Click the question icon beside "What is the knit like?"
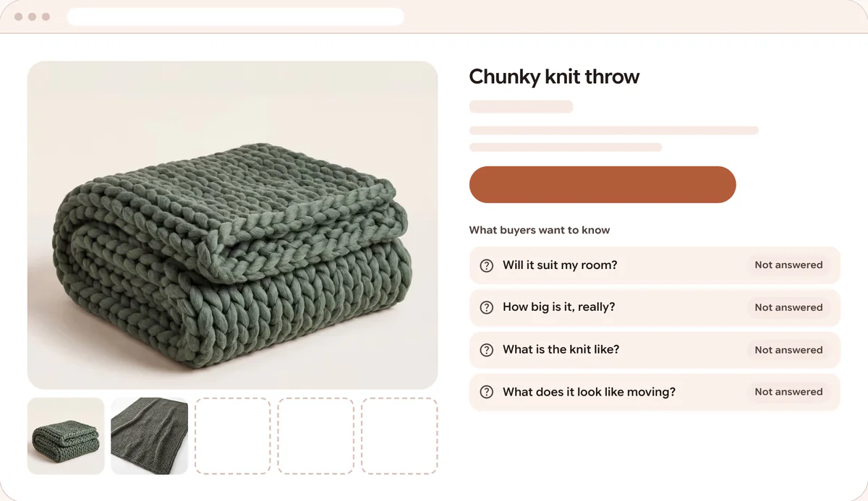868x501 pixels. tap(487, 350)
